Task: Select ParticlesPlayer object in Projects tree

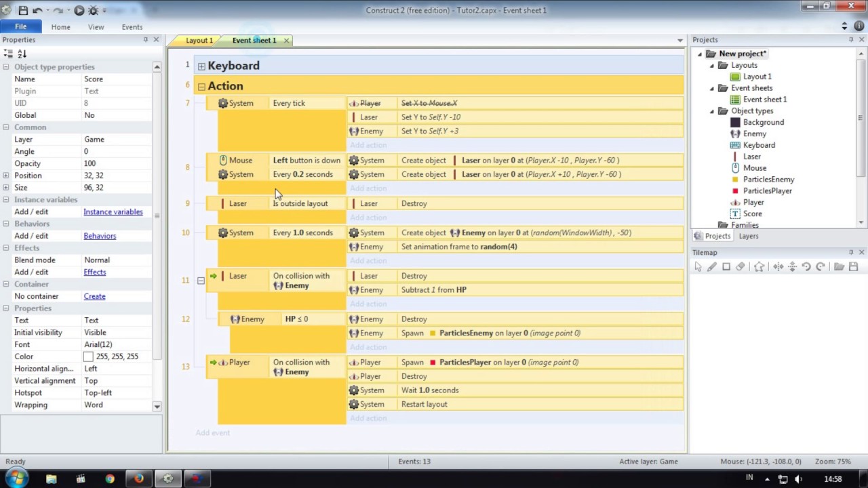Action: tap(768, 191)
